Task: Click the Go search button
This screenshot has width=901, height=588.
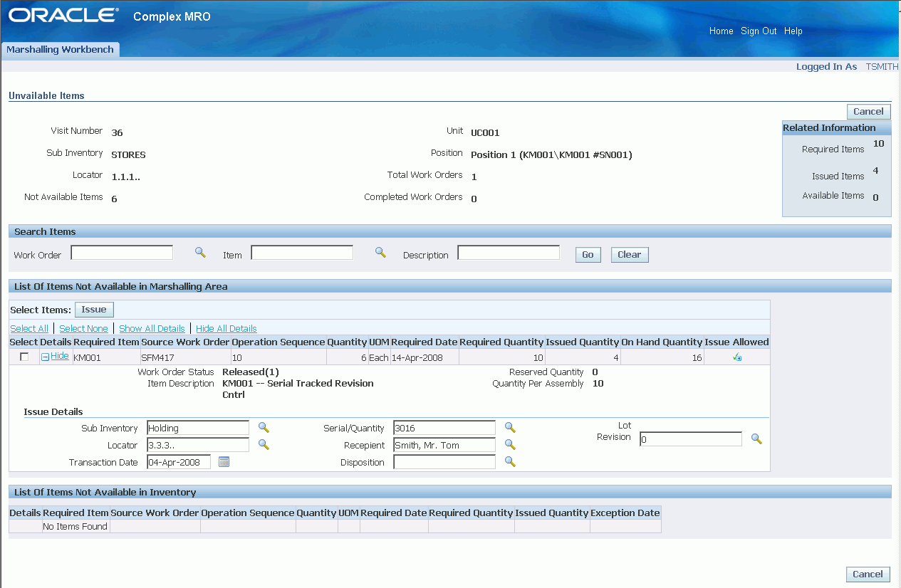Action: [588, 255]
